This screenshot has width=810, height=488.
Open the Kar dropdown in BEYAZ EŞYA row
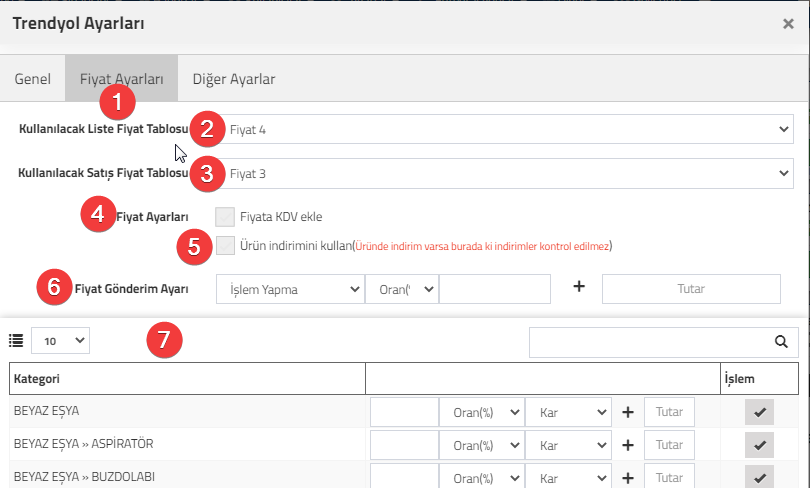(x=568, y=412)
